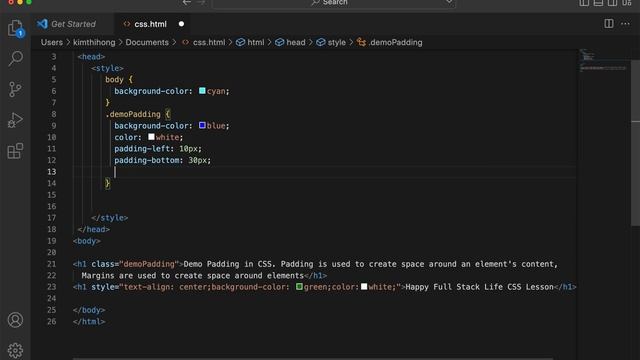Viewport: 640px width, 360px height.
Task: Open the white swatch on line 10
Action: point(151,137)
